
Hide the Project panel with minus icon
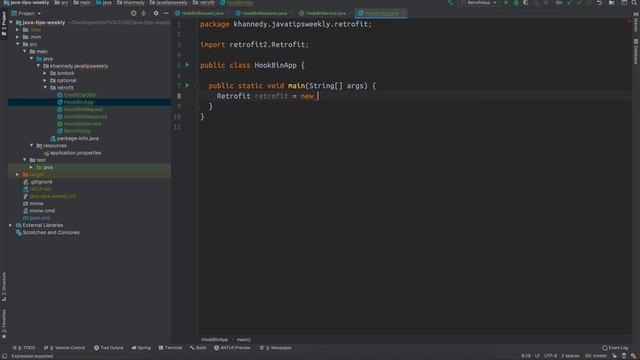pos(166,13)
